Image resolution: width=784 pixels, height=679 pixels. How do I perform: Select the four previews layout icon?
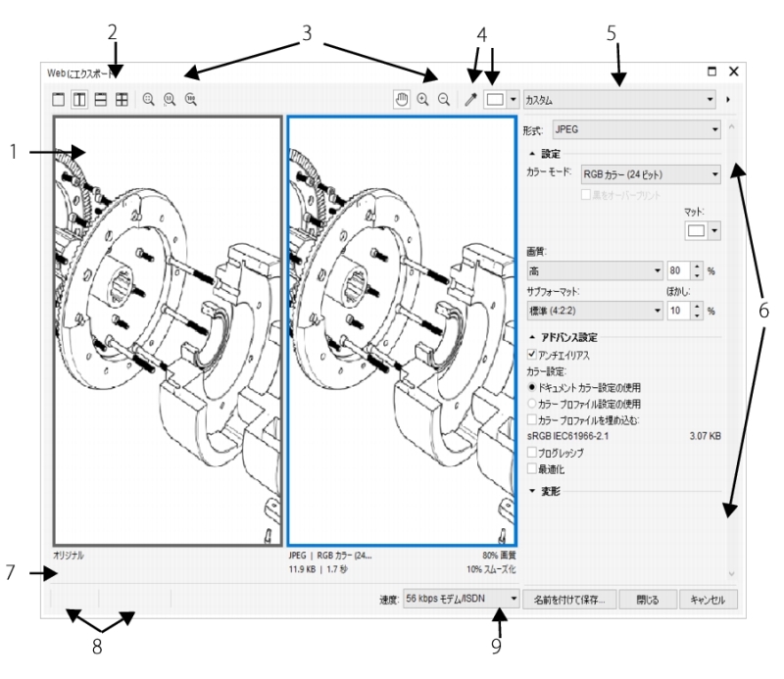pyautogui.click(x=122, y=100)
